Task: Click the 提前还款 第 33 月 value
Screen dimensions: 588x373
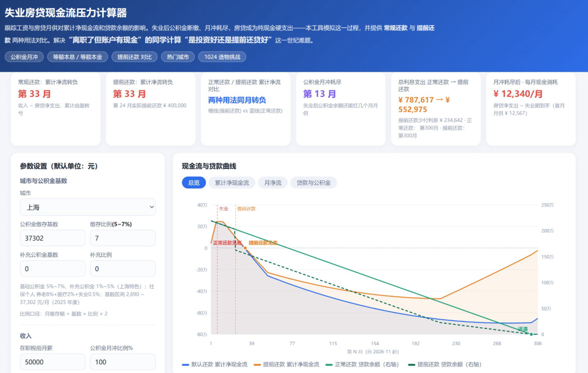Action: click(x=130, y=94)
